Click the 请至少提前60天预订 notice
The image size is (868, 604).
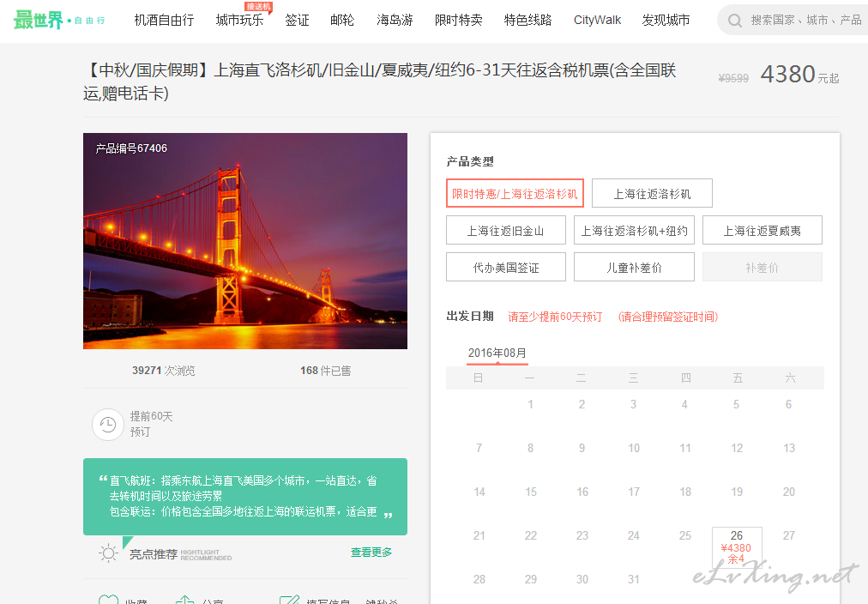click(555, 317)
